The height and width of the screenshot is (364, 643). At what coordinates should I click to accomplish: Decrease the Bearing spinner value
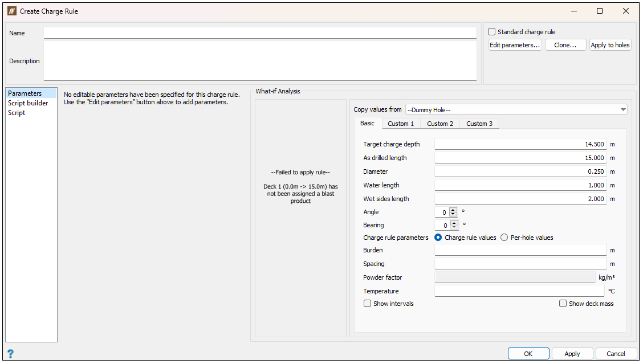click(453, 228)
